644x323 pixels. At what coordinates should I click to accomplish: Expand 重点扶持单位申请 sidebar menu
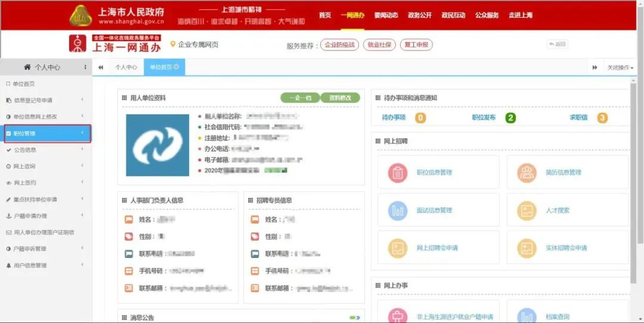46,200
